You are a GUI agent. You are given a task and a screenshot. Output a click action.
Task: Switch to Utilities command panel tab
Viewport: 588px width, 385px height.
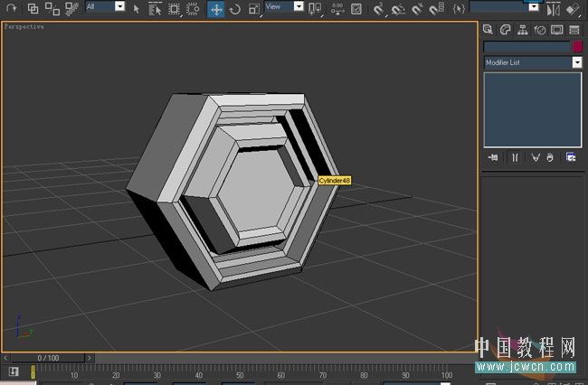pos(574,30)
